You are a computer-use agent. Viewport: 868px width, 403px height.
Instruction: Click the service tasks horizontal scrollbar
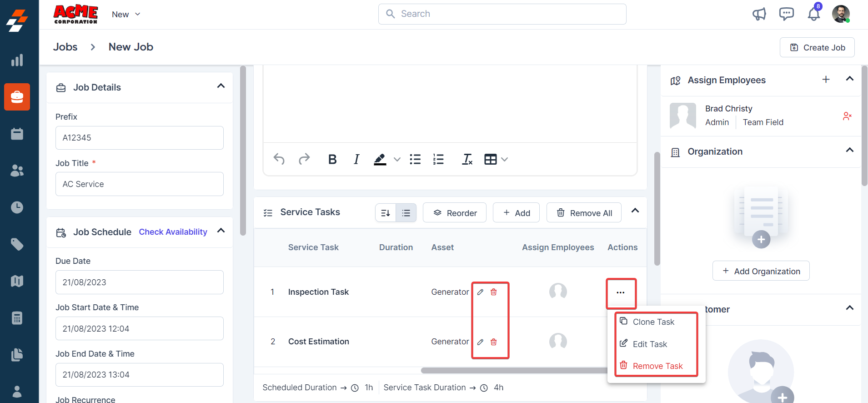[x=514, y=370]
